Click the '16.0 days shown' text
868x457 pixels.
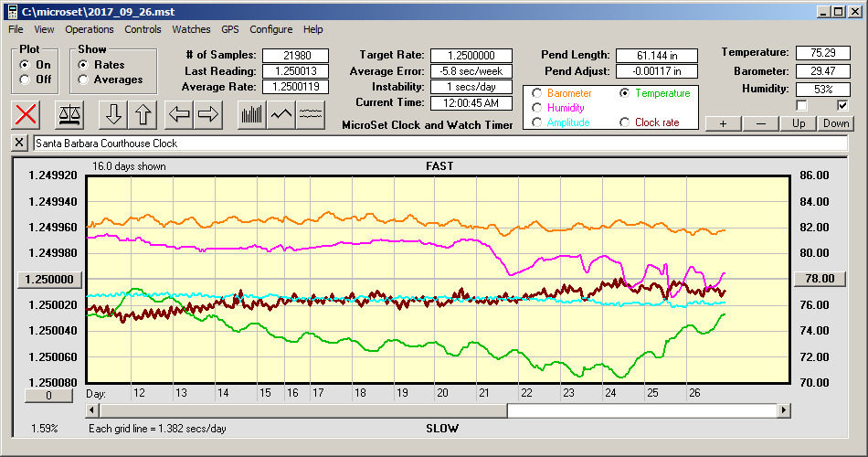click(129, 166)
